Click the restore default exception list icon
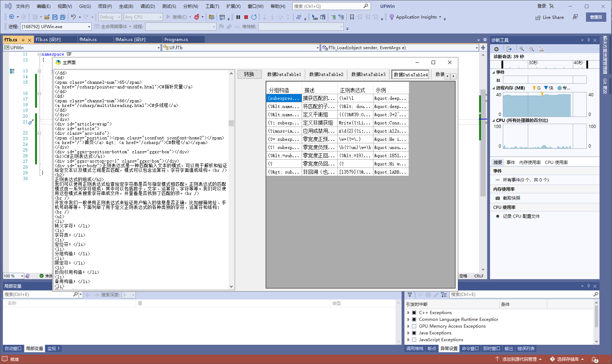 click(444, 294)
